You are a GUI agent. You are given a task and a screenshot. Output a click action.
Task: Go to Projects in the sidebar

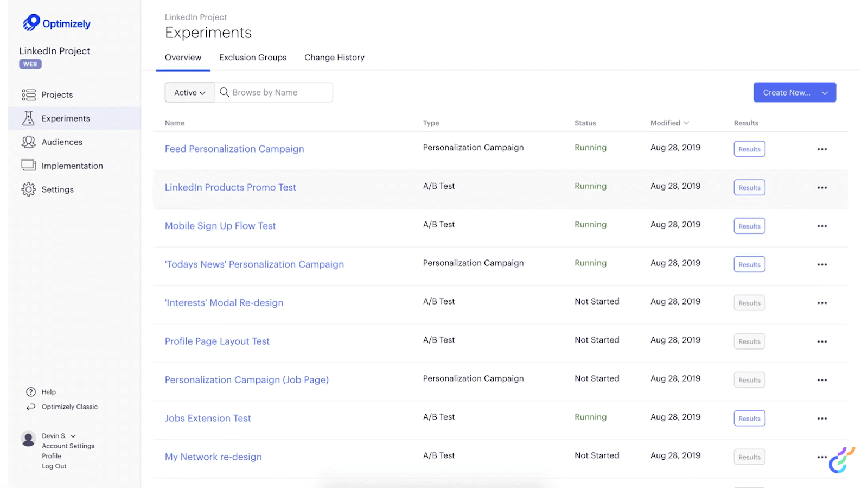click(57, 95)
